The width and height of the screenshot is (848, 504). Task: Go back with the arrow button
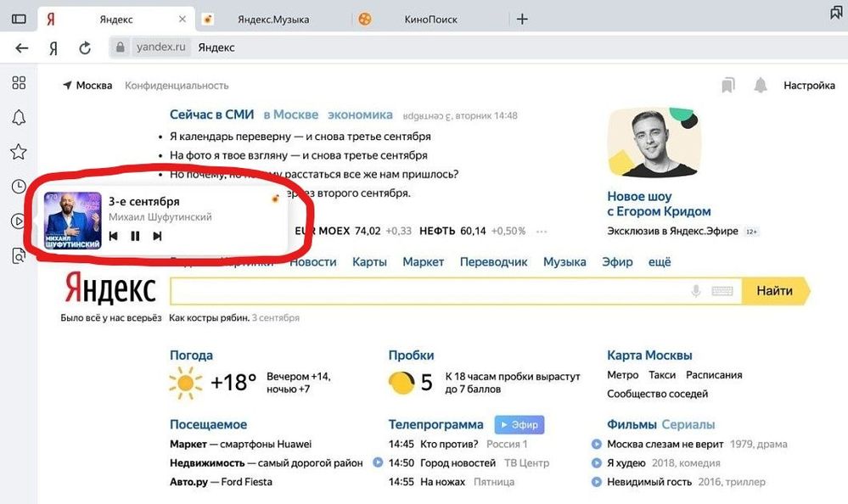21,48
